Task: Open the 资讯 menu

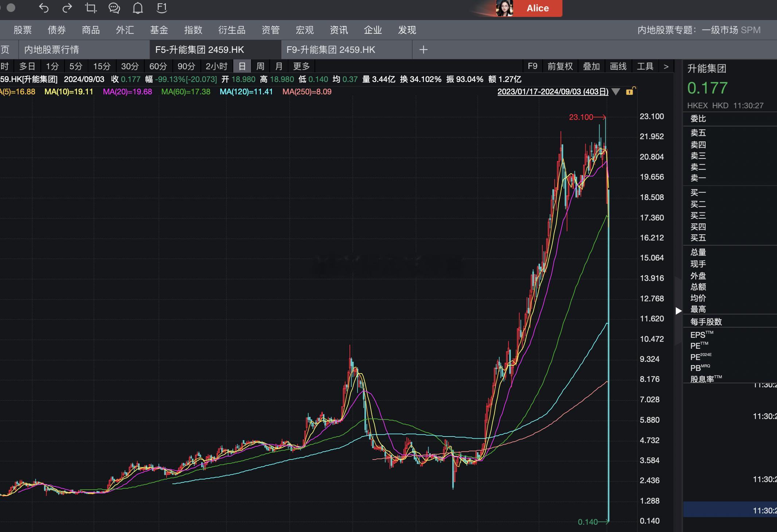Action: 339,30
